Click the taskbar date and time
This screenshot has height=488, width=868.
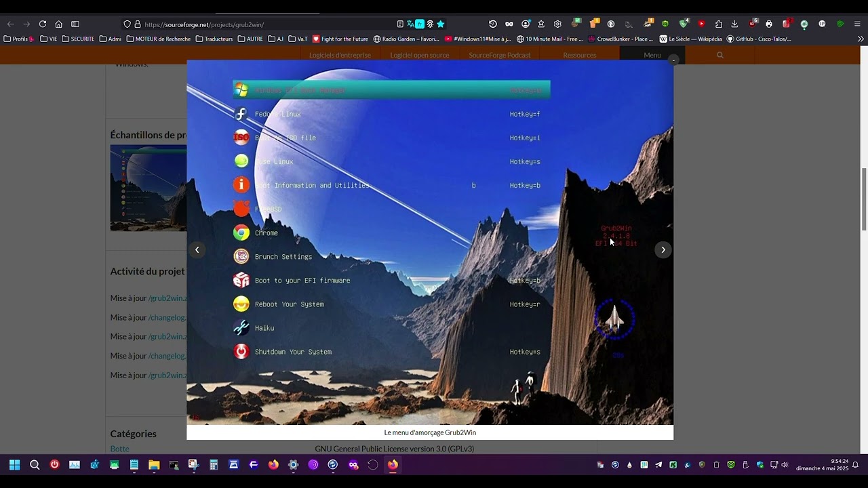(x=822, y=465)
